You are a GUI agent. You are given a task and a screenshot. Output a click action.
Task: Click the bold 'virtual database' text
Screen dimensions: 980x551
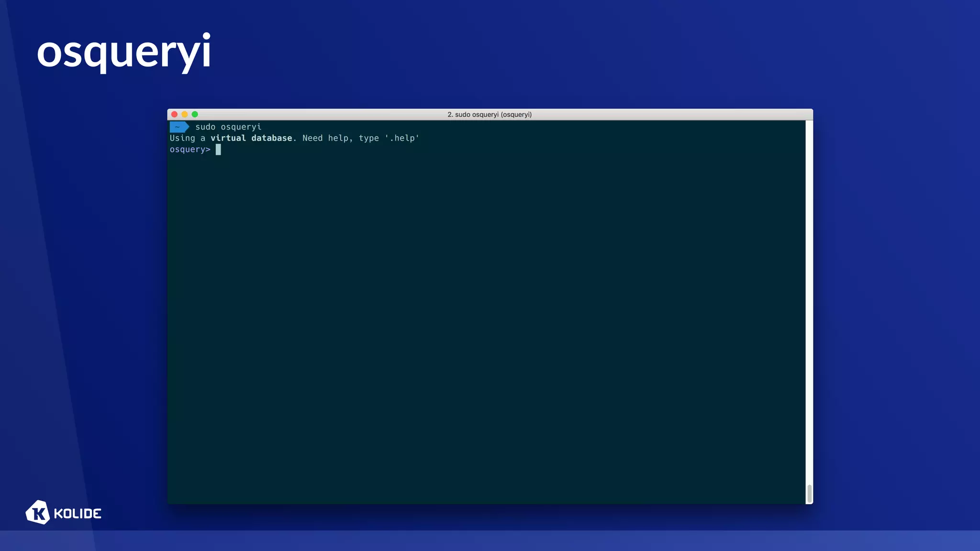tap(251, 138)
